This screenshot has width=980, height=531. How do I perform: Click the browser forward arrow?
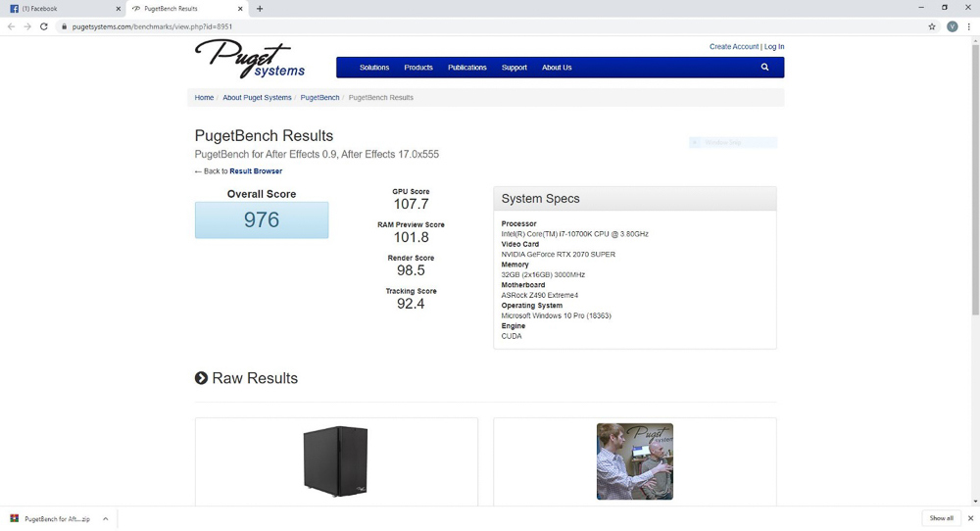click(x=26, y=26)
